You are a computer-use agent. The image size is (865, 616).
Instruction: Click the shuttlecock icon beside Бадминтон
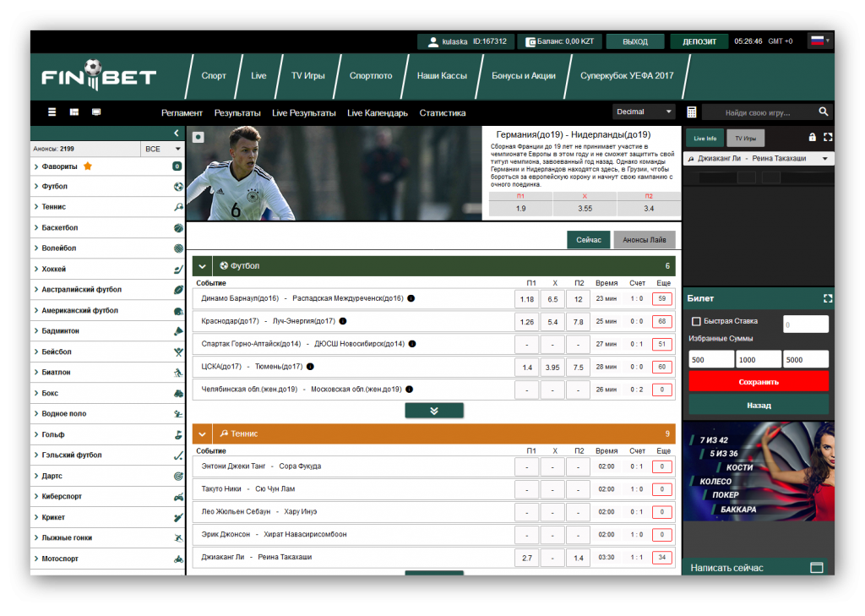pos(178,331)
